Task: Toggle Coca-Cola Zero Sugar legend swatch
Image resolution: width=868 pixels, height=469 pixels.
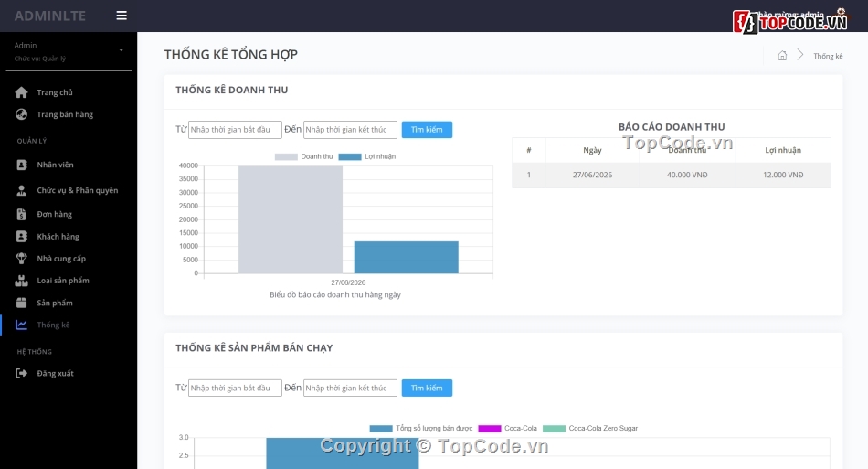Action: 554,429
